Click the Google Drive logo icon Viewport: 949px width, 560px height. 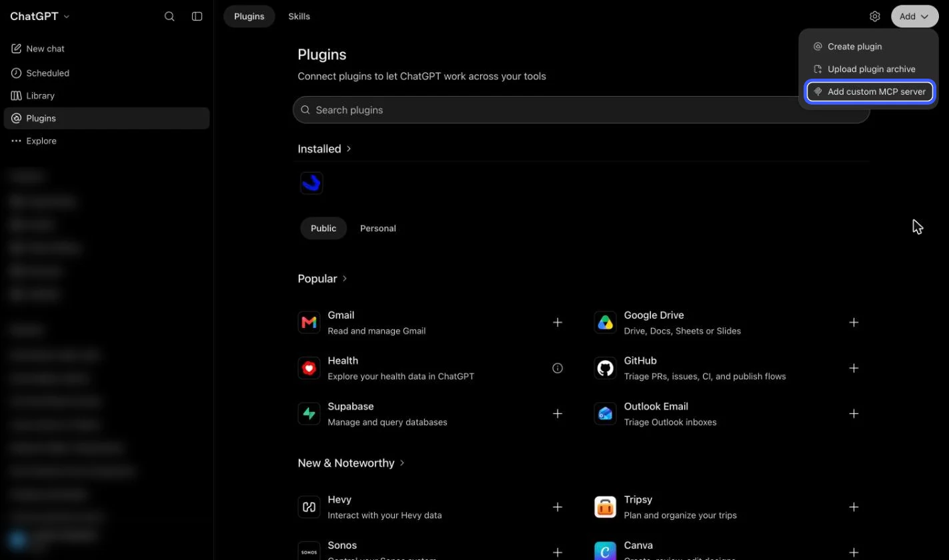tap(605, 323)
